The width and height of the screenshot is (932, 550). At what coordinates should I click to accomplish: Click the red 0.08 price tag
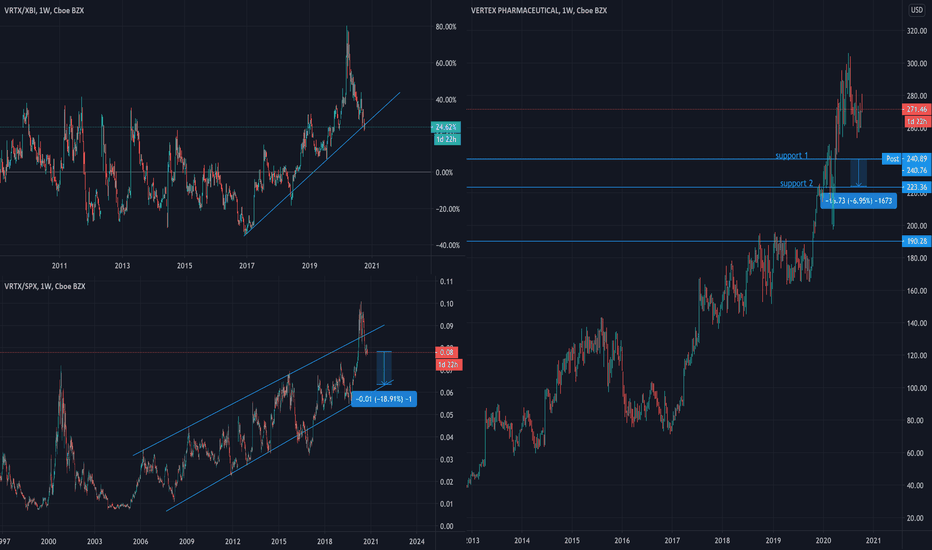446,353
